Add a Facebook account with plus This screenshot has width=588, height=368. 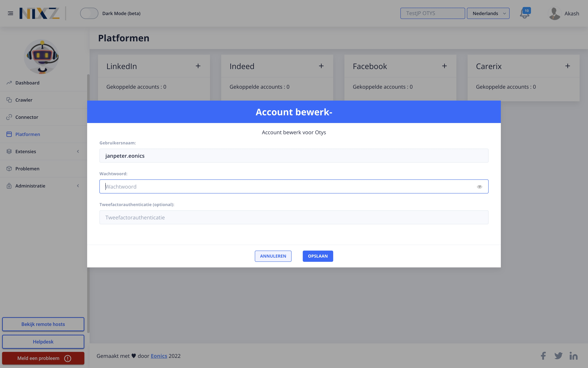[444, 66]
